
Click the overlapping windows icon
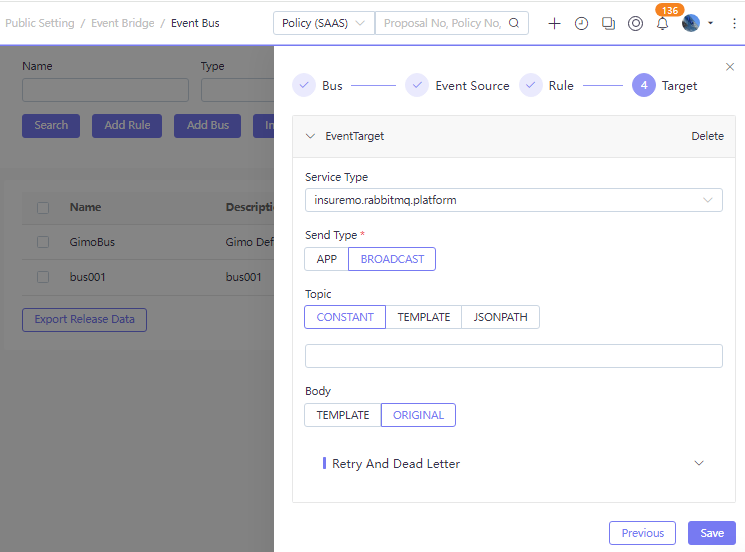tap(608, 23)
